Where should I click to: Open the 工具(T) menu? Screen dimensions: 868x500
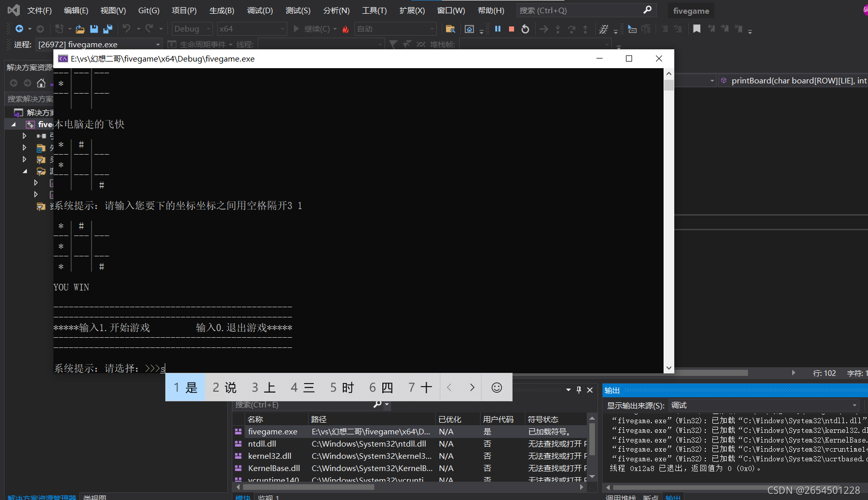[x=374, y=10]
